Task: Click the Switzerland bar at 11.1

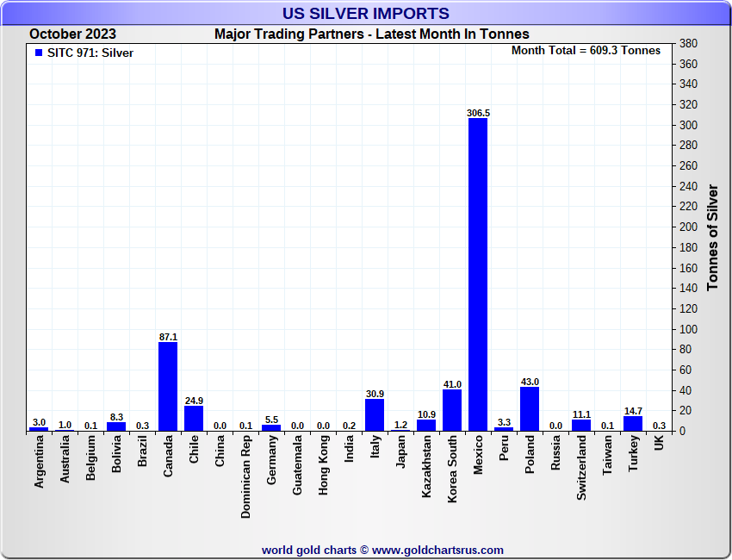Action: pyautogui.click(x=581, y=425)
